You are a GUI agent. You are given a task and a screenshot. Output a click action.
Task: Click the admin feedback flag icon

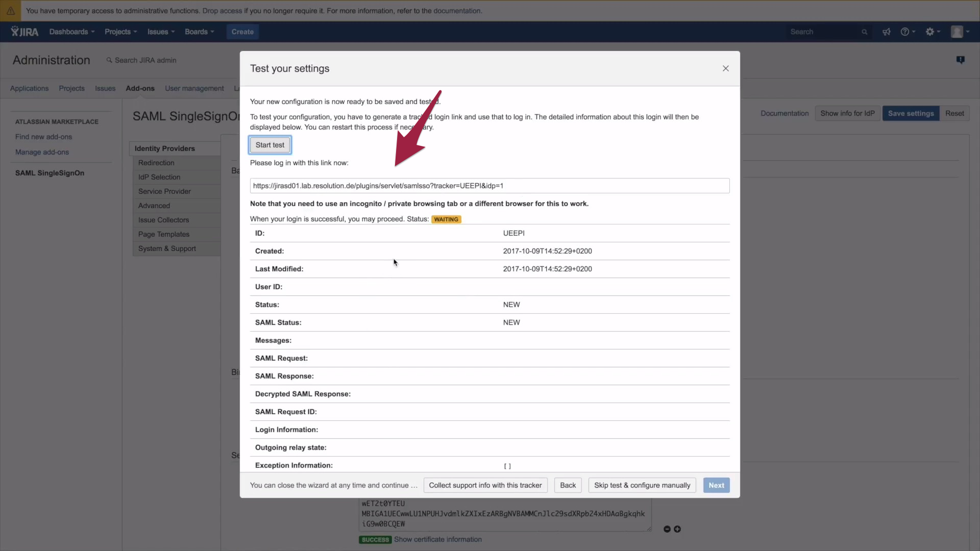(960, 60)
